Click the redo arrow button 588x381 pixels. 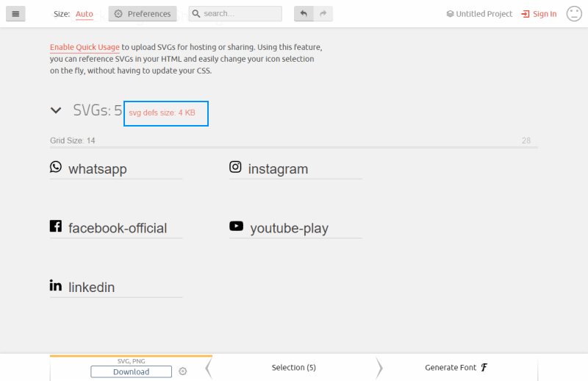click(323, 13)
